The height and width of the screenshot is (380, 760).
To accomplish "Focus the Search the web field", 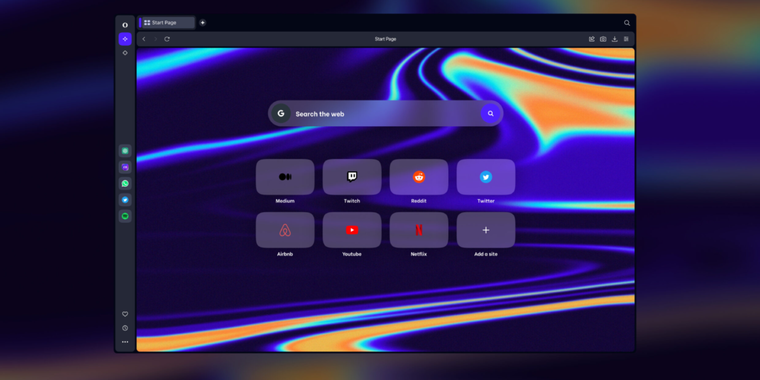I will pyautogui.click(x=385, y=113).
